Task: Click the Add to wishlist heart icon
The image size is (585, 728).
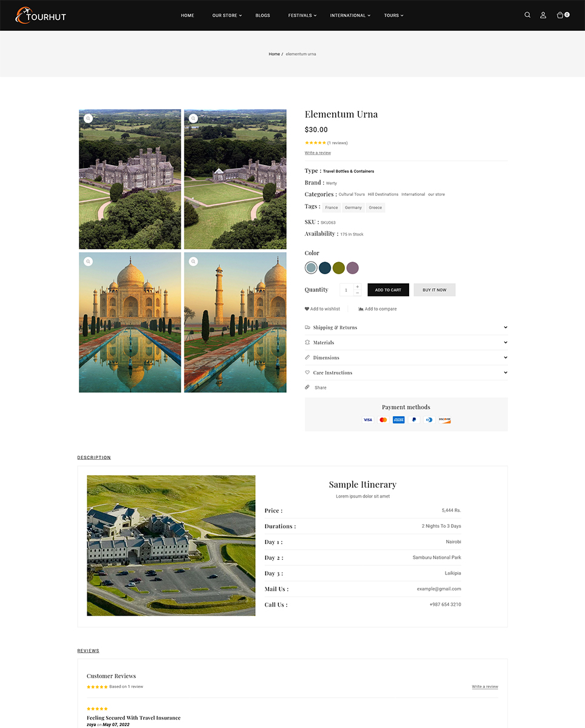Action: click(307, 309)
